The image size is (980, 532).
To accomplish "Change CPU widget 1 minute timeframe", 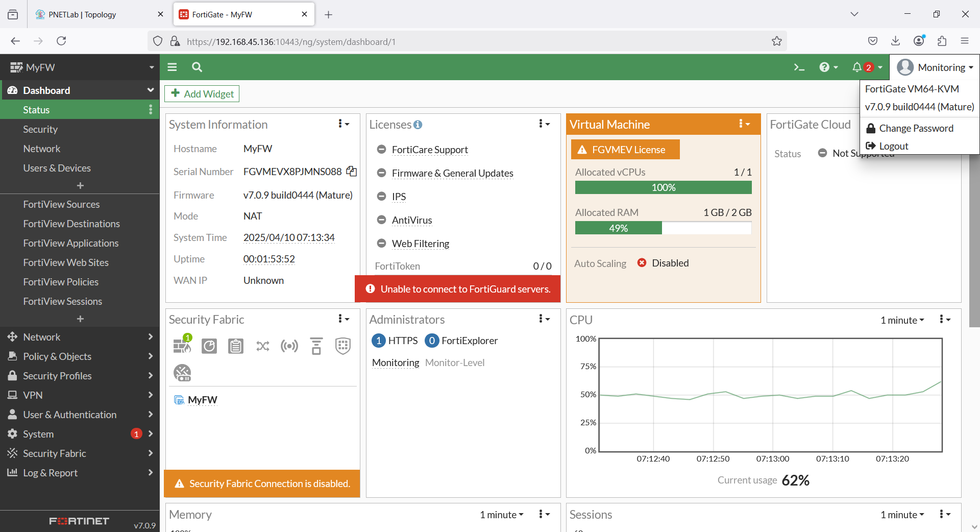I will (x=902, y=320).
